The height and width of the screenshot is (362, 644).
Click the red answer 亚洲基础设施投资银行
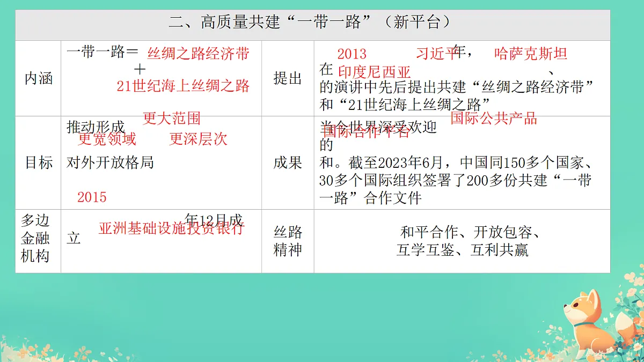click(x=171, y=228)
